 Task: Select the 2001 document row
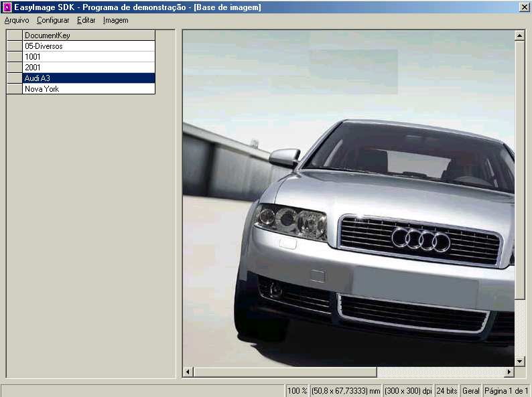(88, 68)
